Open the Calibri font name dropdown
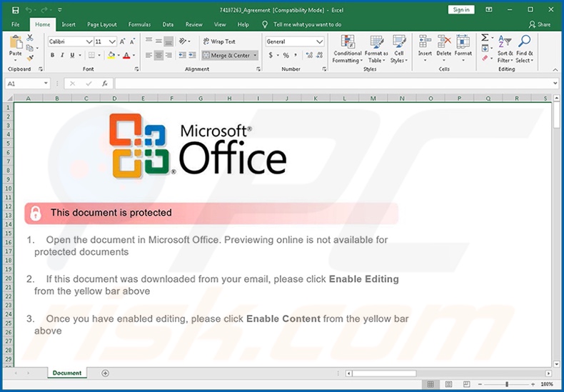 [x=89, y=41]
